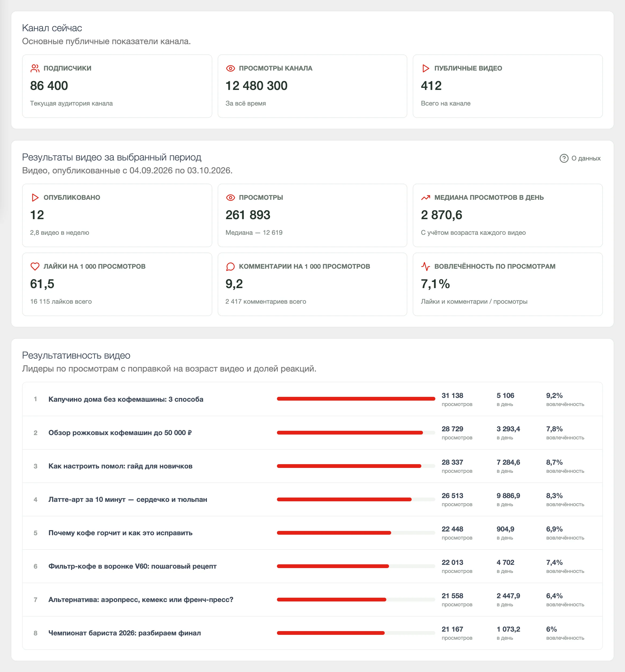Screen dimensions: 625x672
Task: Click the 16 115 лайков всего caption
Action: click(x=61, y=302)
